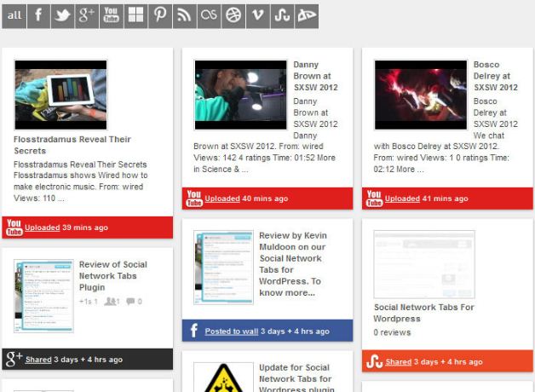Click Flosstradamus description beginning 'Flosstradamus shows Wired'
The height and width of the screenshot is (392, 535).
pos(81,182)
